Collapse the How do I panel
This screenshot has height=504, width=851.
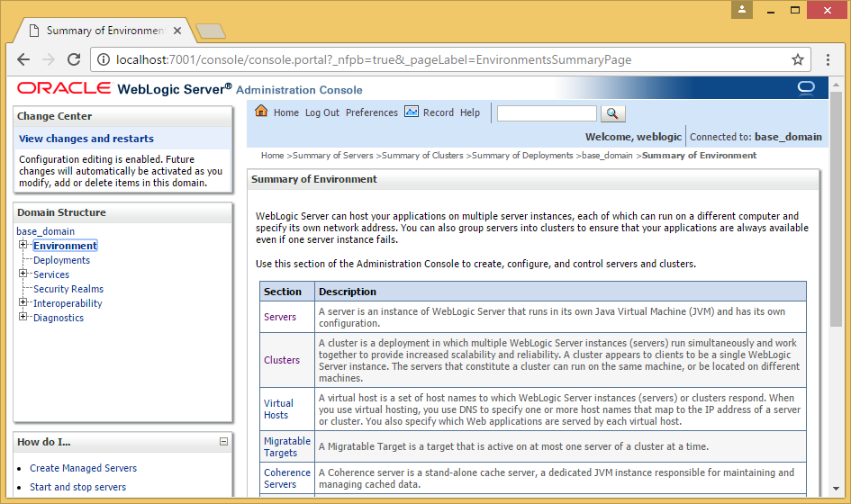pyautogui.click(x=223, y=442)
